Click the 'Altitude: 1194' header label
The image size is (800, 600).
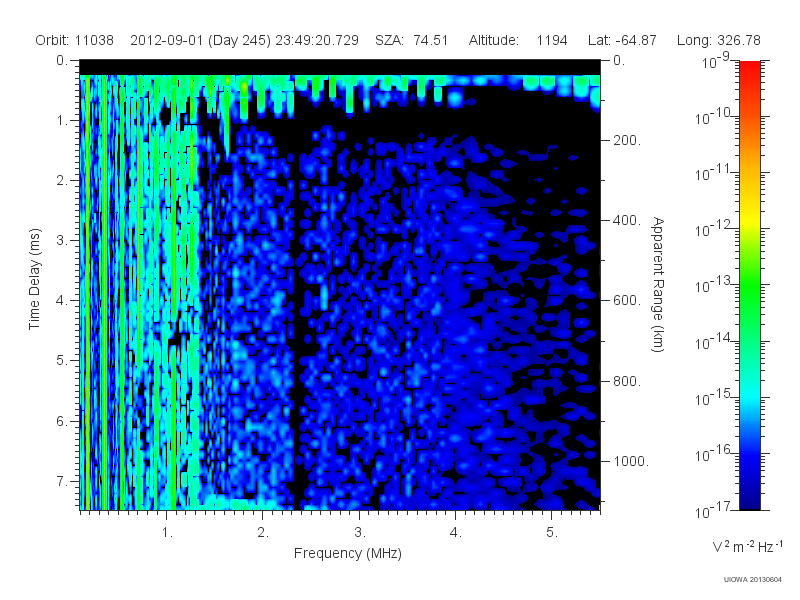tap(518, 40)
